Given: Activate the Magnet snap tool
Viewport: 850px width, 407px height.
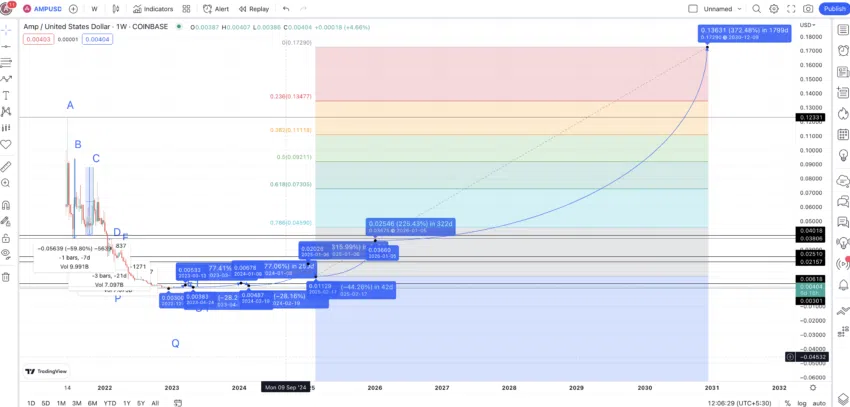Looking at the screenshot, I should pyautogui.click(x=6, y=205).
